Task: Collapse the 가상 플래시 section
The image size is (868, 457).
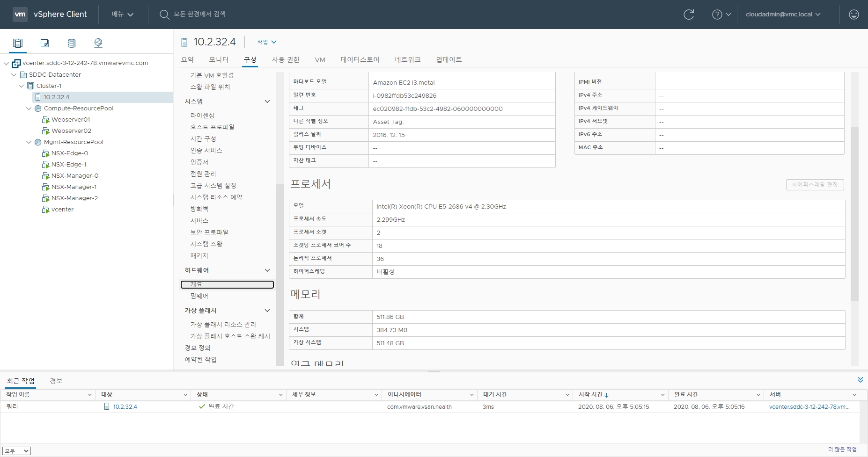Action: (267, 311)
